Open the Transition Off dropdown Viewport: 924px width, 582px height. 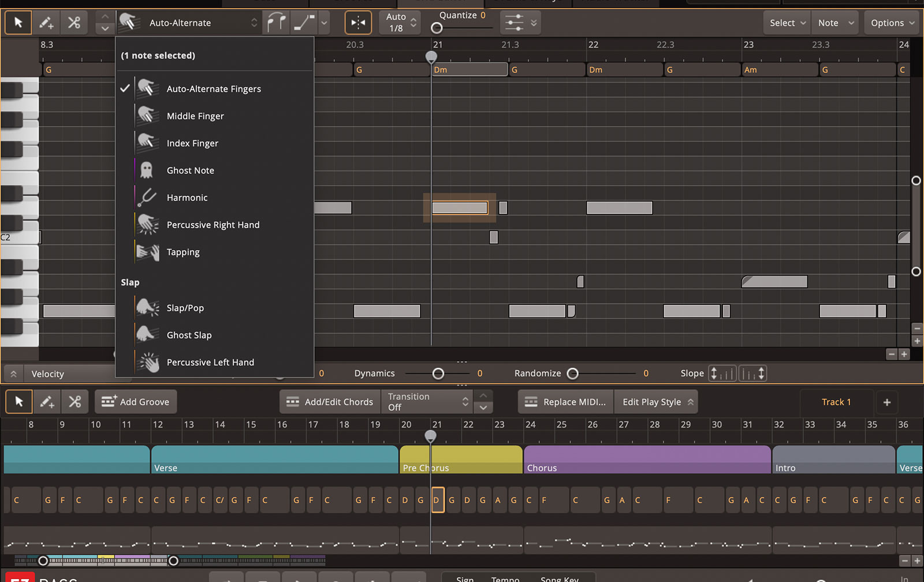[x=427, y=402]
